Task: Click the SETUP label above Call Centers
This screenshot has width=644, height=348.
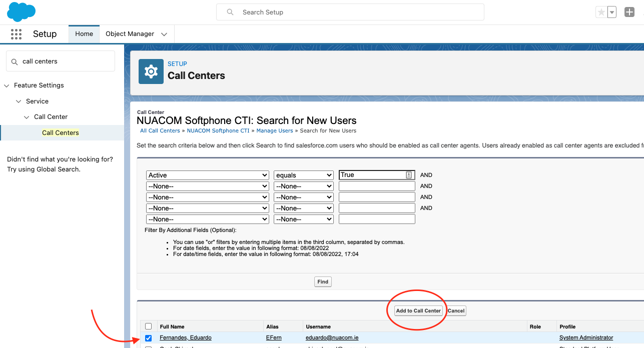Action: coord(177,64)
